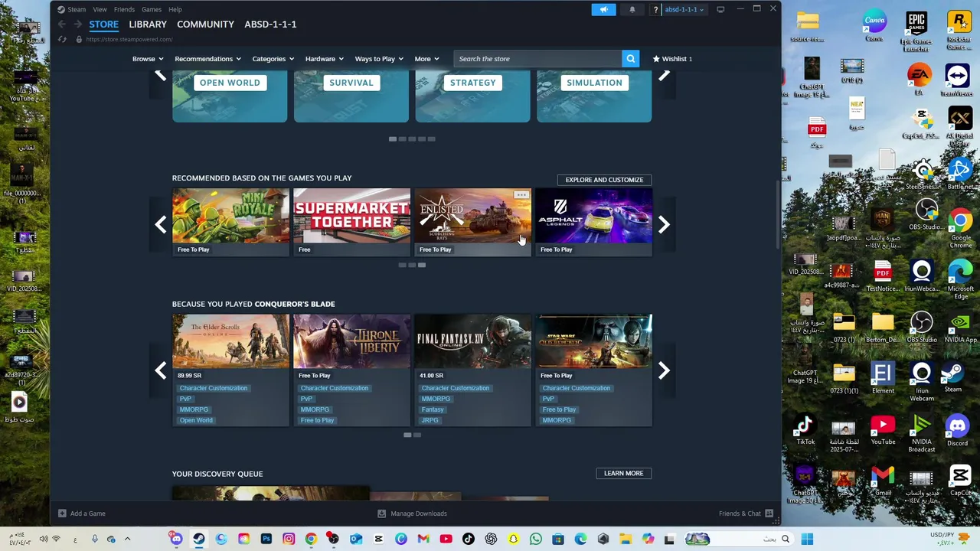
Task: Click EXPLORE AND CUSTOMIZE button
Action: click(604, 180)
